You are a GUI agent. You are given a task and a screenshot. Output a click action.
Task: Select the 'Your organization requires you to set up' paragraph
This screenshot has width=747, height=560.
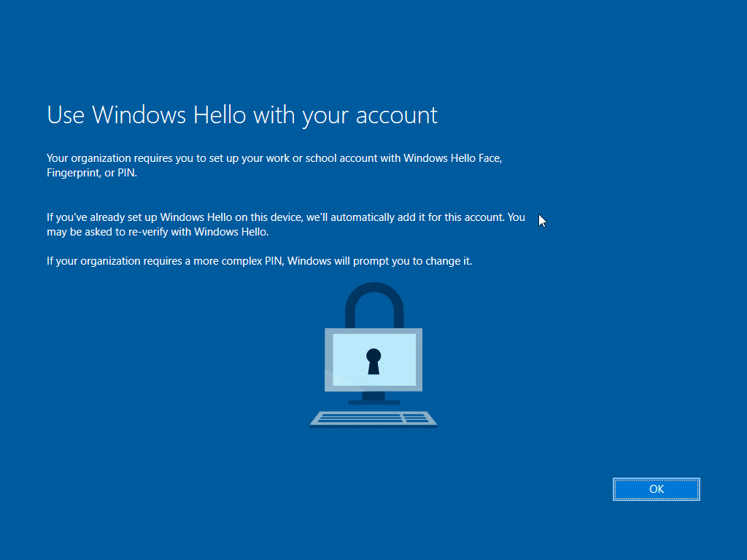click(x=274, y=166)
